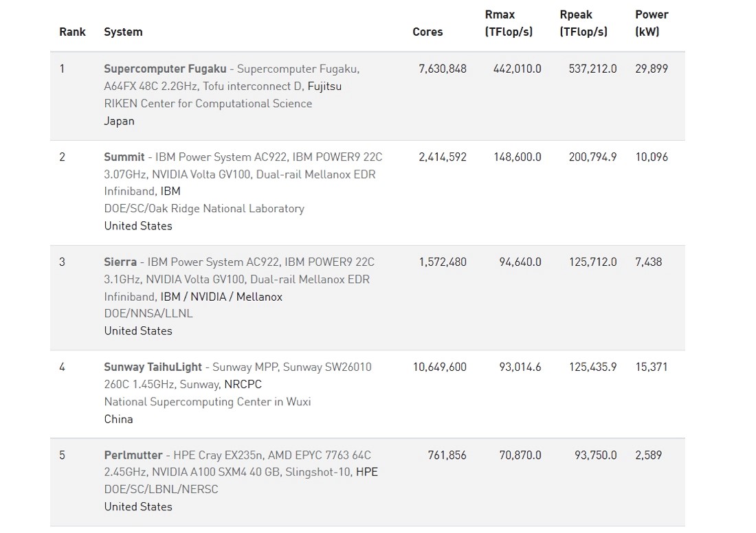Click National Supercomputing Center in Wuxi
756x533 pixels.
(x=208, y=402)
